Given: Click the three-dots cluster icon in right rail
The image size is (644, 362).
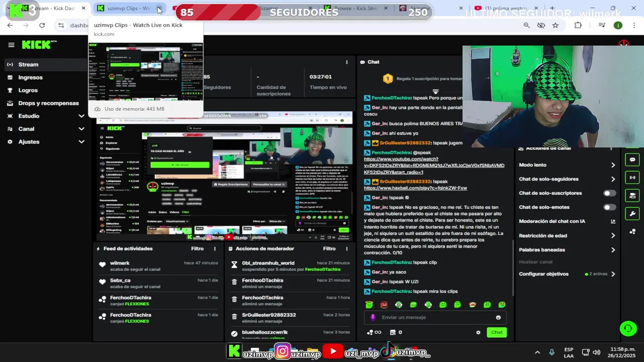Looking at the screenshot, I should [632, 231].
